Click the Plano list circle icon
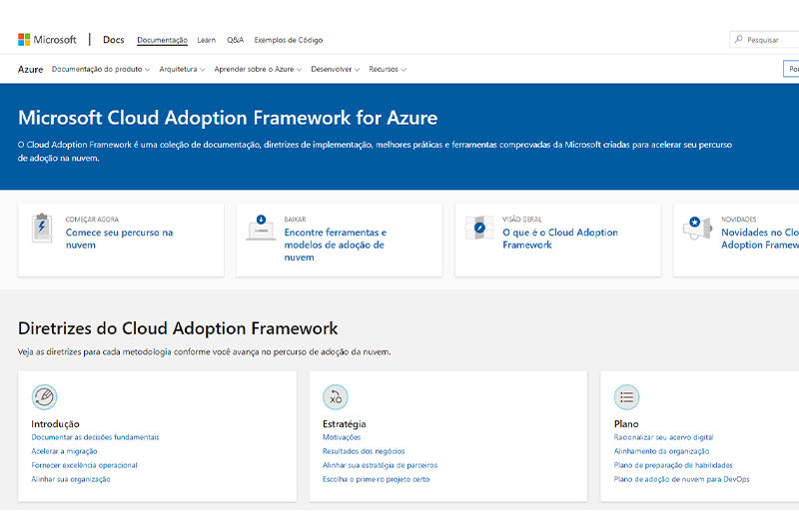799x532 pixels. coord(627,397)
